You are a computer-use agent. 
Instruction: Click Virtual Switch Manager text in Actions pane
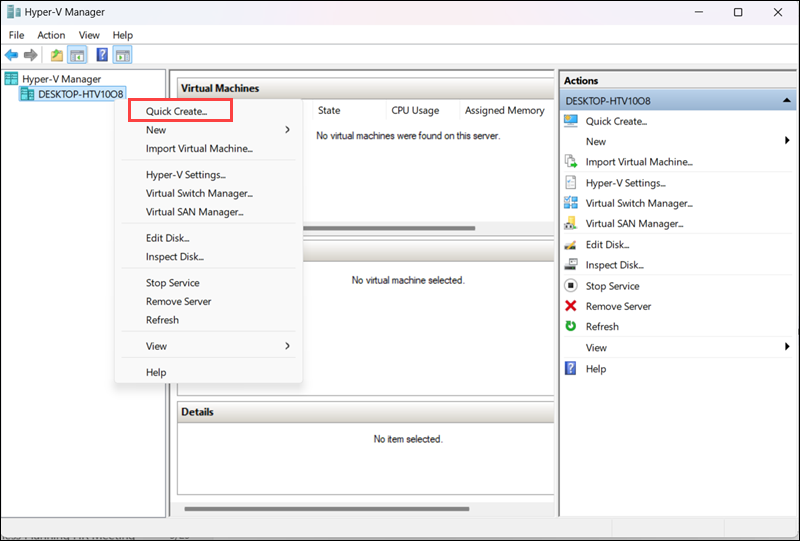(x=639, y=203)
